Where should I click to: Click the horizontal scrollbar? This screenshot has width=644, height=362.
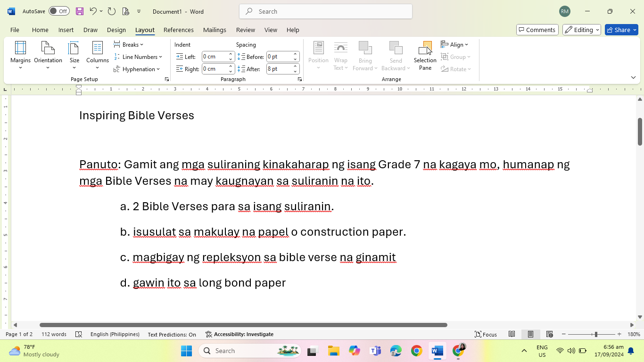click(x=243, y=325)
